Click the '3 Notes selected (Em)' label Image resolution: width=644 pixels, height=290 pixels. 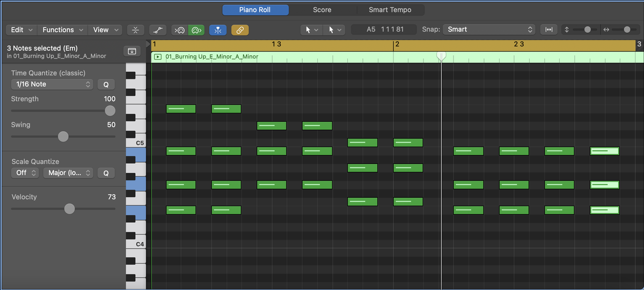point(42,48)
